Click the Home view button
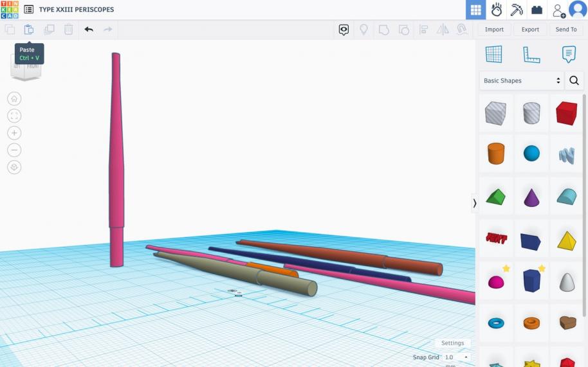Screen dimensions: 588x367 point(14,98)
